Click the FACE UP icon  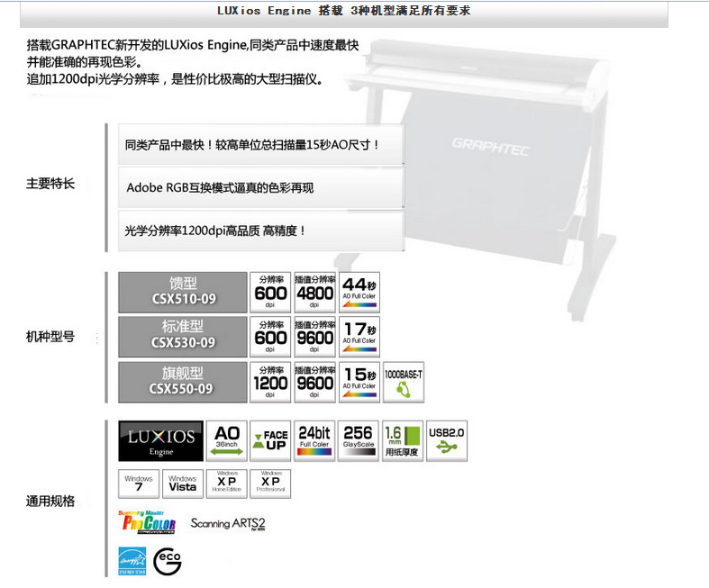click(270, 441)
